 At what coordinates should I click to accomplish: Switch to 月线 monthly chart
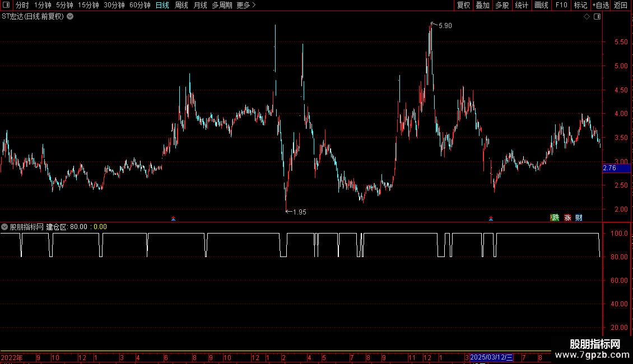tap(200, 5)
